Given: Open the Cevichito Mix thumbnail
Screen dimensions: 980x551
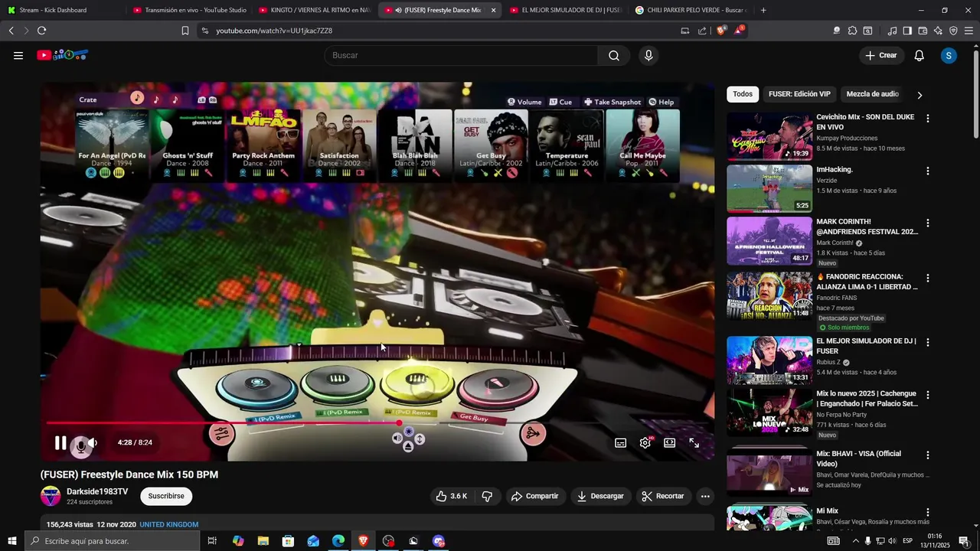Looking at the screenshot, I should pyautogui.click(x=769, y=136).
